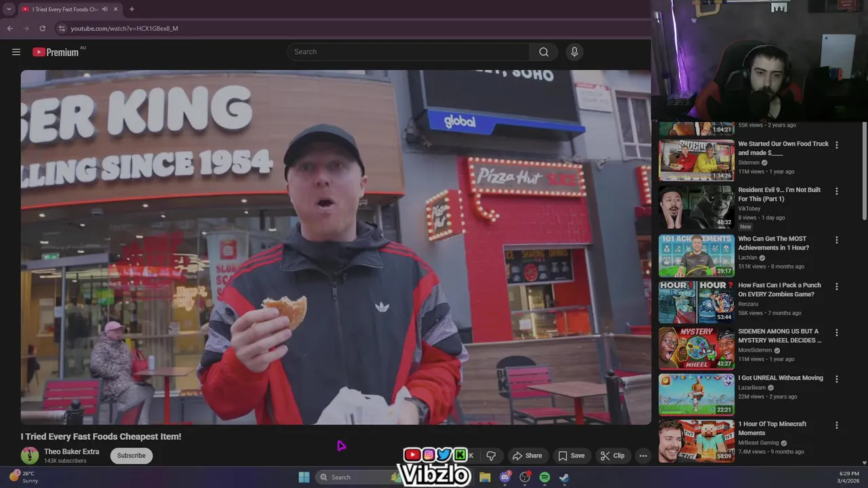The image size is (868, 488).
Task: Open 'SIDEMEN AMONG US BUT A MYSTERY WHEEL' title
Action: (x=780, y=336)
